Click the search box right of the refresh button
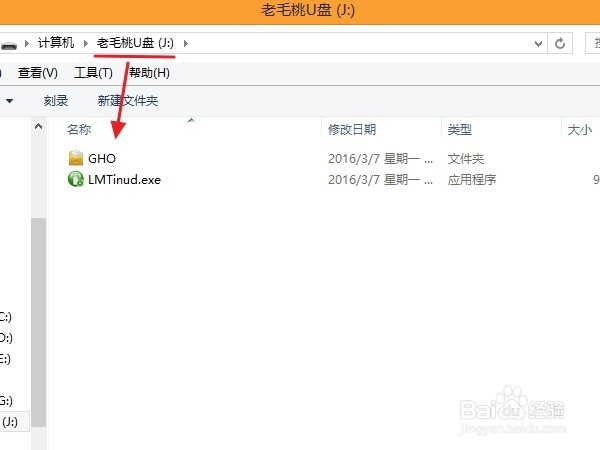The width and height of the screenshot is (600, 450). click(593, 43)
